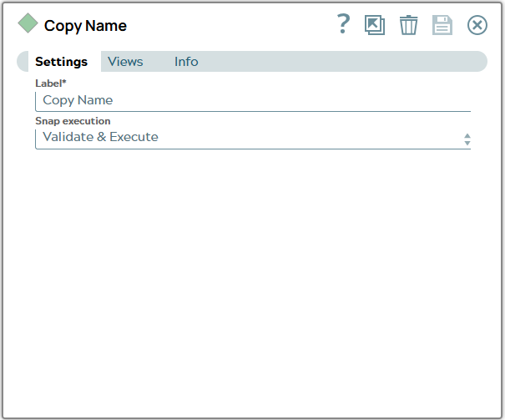Close the Copy Name dialog
Image resolution: width=505 pixels, height=420 pixels.
[x=477, y=25]
